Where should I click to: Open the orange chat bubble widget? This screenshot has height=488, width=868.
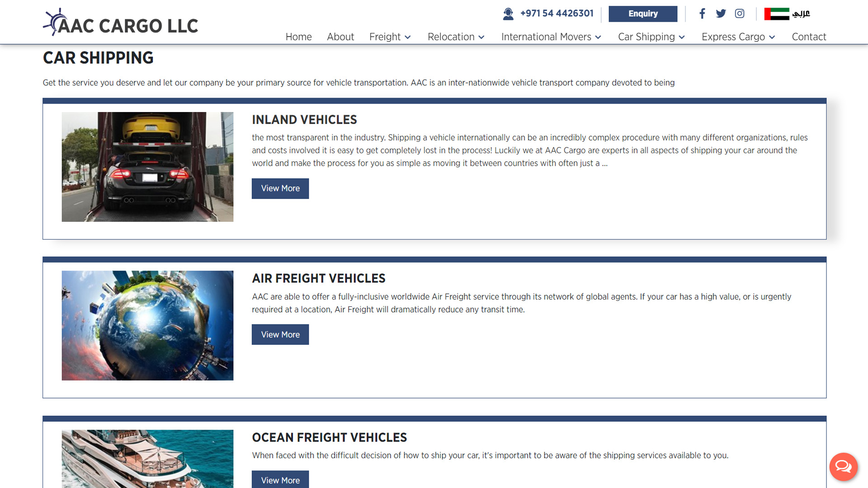point(843,467)
